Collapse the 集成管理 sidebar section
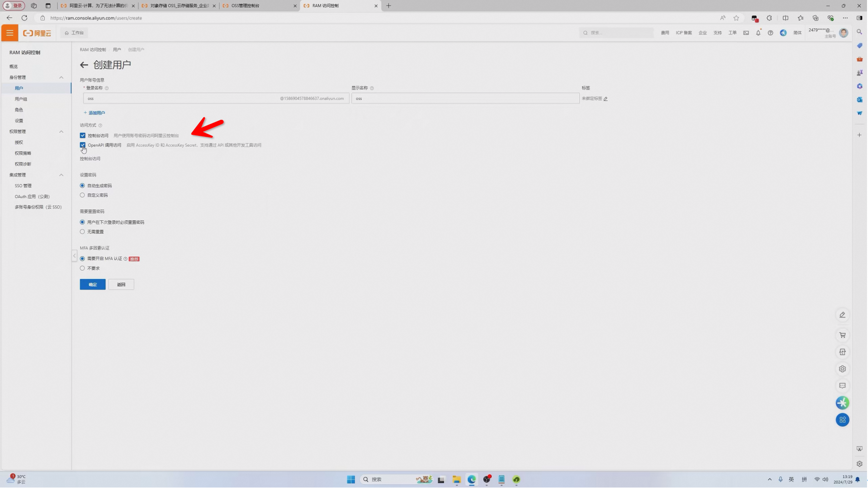Viewport: 868px width, 488px height. tap(61, 175)
